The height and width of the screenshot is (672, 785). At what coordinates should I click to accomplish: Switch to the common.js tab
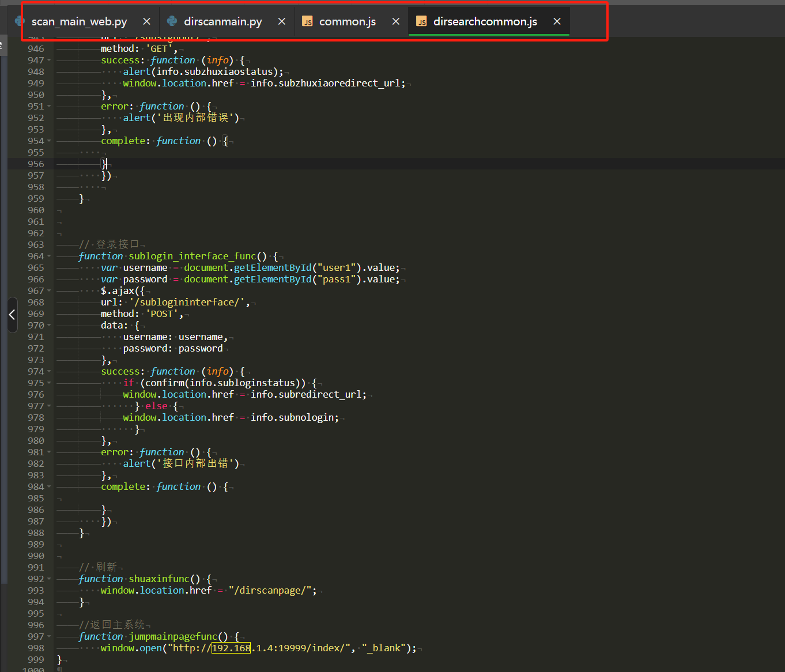[x=348, y=21]
